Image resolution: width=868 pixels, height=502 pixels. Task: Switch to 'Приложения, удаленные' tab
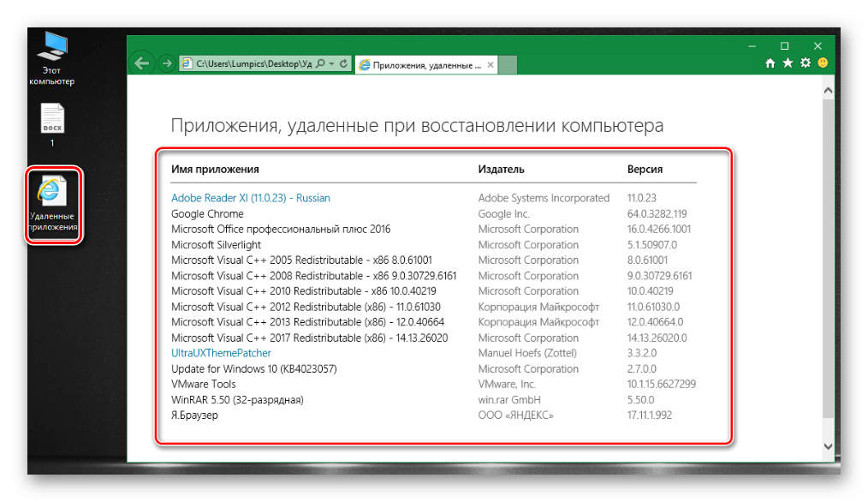point(419,64)
